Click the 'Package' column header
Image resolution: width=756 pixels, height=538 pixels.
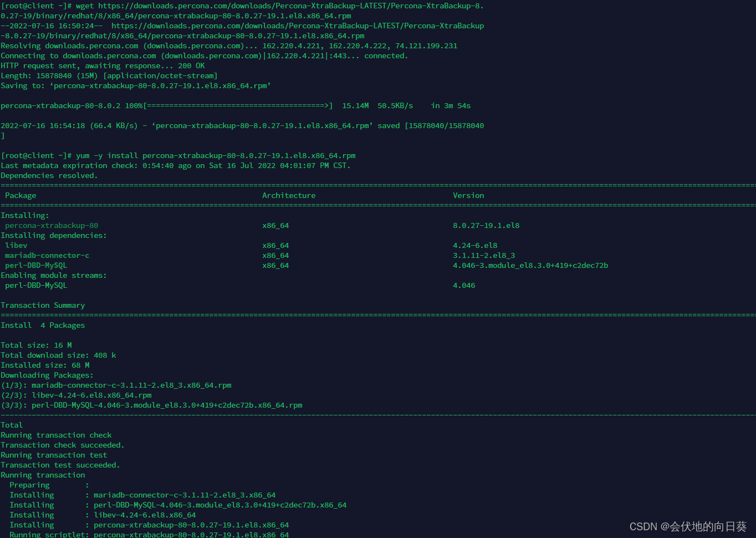click(21, 196)
